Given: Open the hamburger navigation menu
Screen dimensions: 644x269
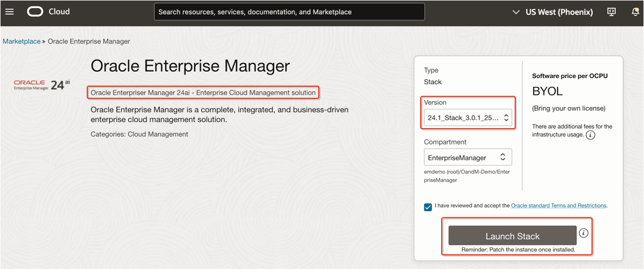Looking at the screenshot, I should point(9,12).
